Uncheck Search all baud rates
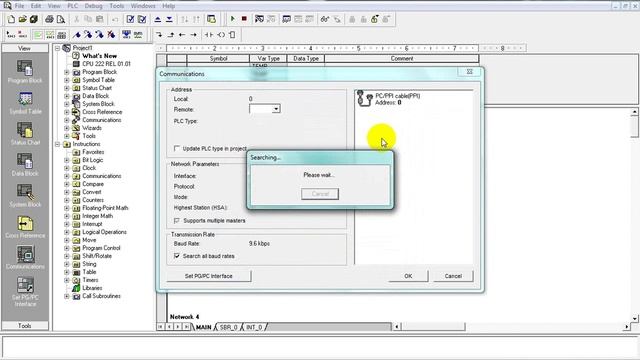 tap(177, 256)
